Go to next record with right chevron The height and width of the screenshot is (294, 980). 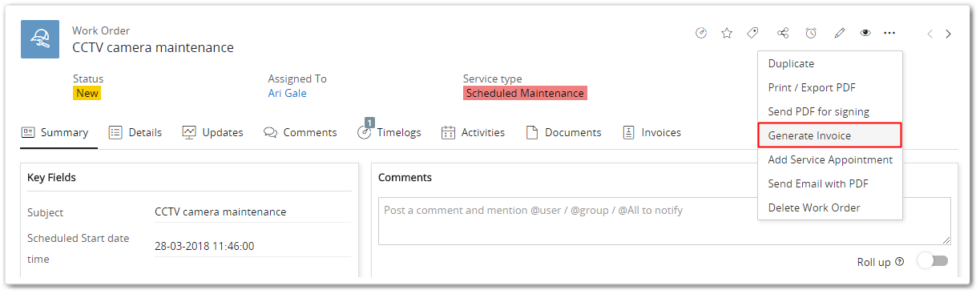[949, 34]
